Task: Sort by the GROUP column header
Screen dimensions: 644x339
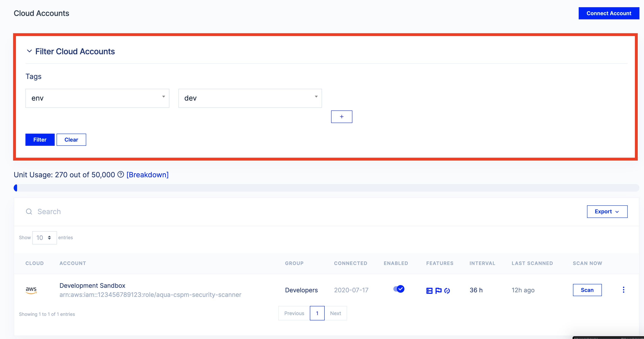Action: [x=294, y=263]
